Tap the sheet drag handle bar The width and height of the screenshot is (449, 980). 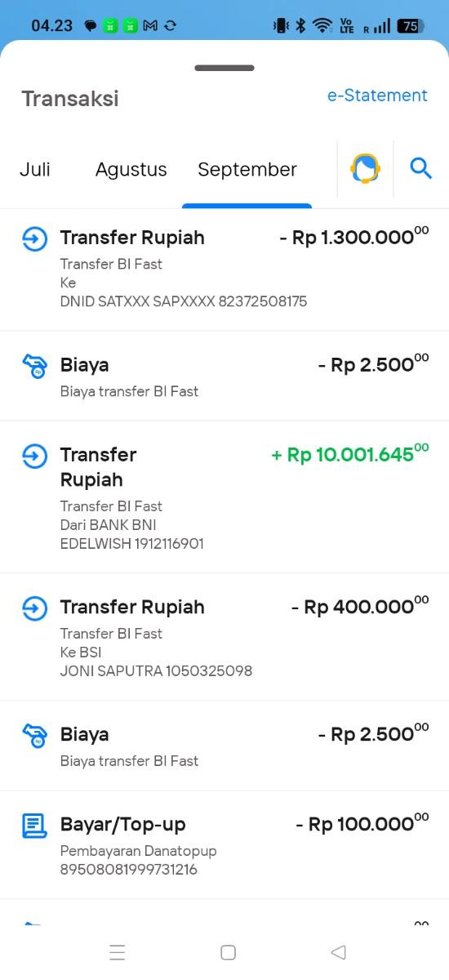224,68
